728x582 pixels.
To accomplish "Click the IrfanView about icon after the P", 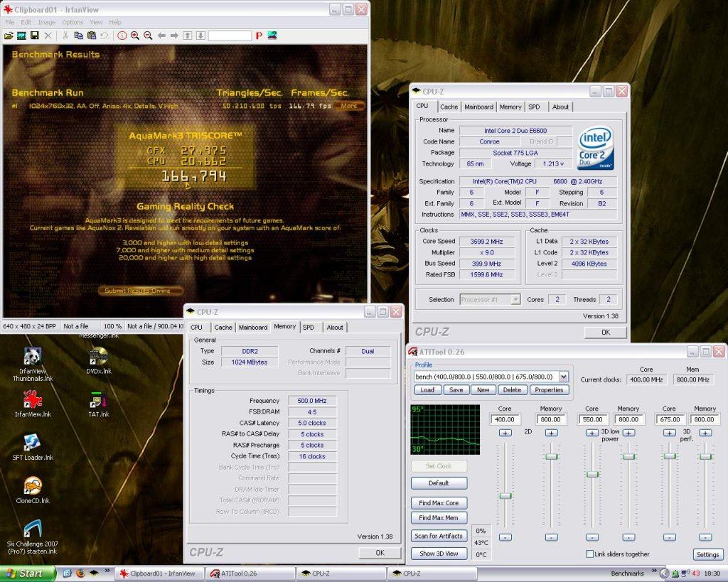I will pos(272,36).
